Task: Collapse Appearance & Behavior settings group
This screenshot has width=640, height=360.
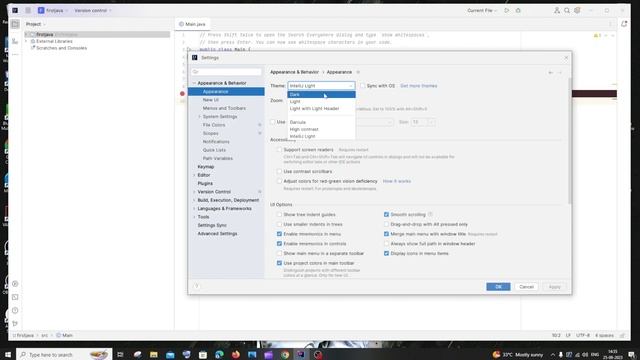Action: click(194, 83)
